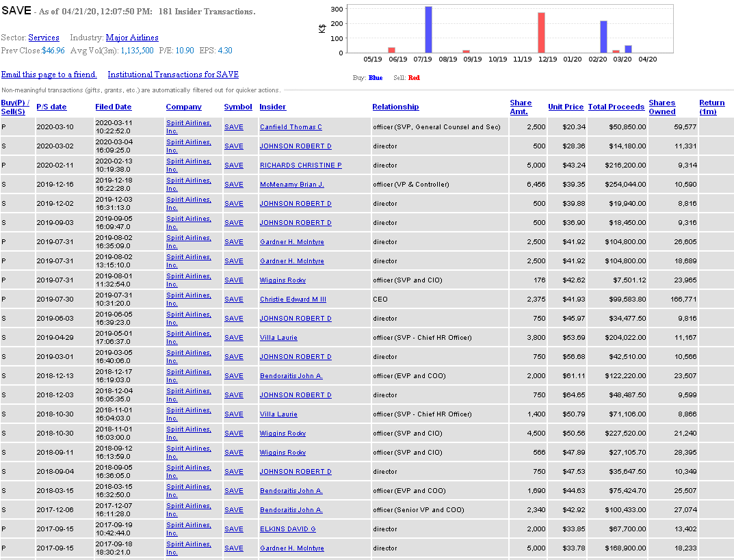734x560 pixels.
Task: Open JOHNSON ROBERT D link dated 2020-03-02
Action: coord(296,146)
